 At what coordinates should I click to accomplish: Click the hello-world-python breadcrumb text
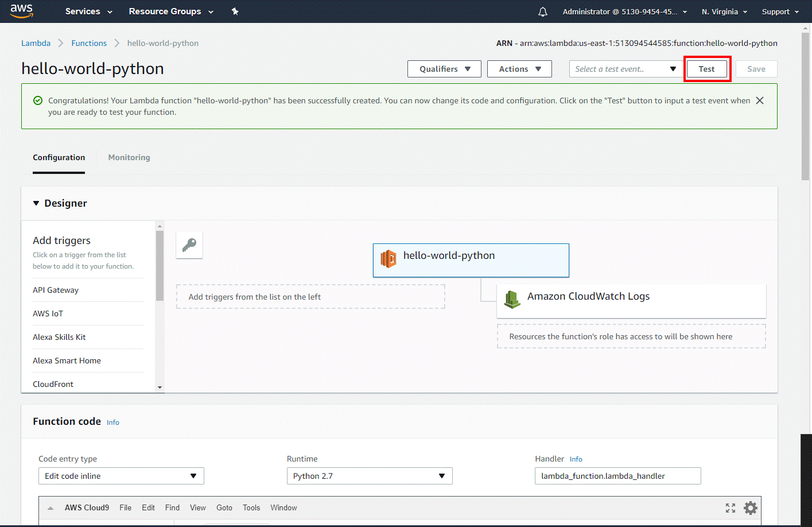coord(163,43)
